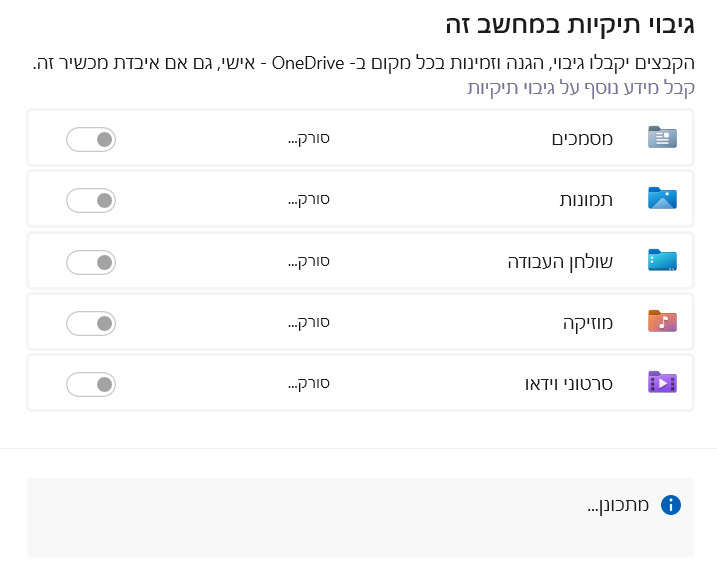Toggle the סרטוני וידאו backup switch
The image size is (717, 563).
point(91,384)
